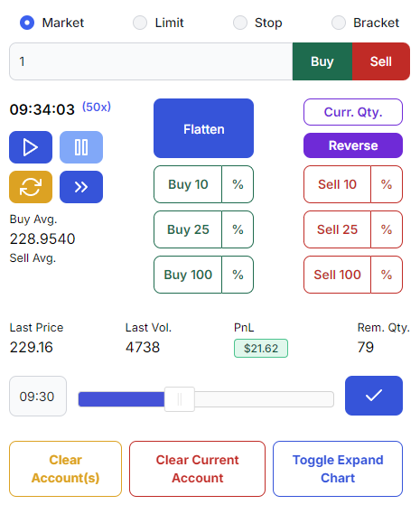Pause the replay with pause icon
The width and height of the screenshot is (420, 514).
click(81, 147)
